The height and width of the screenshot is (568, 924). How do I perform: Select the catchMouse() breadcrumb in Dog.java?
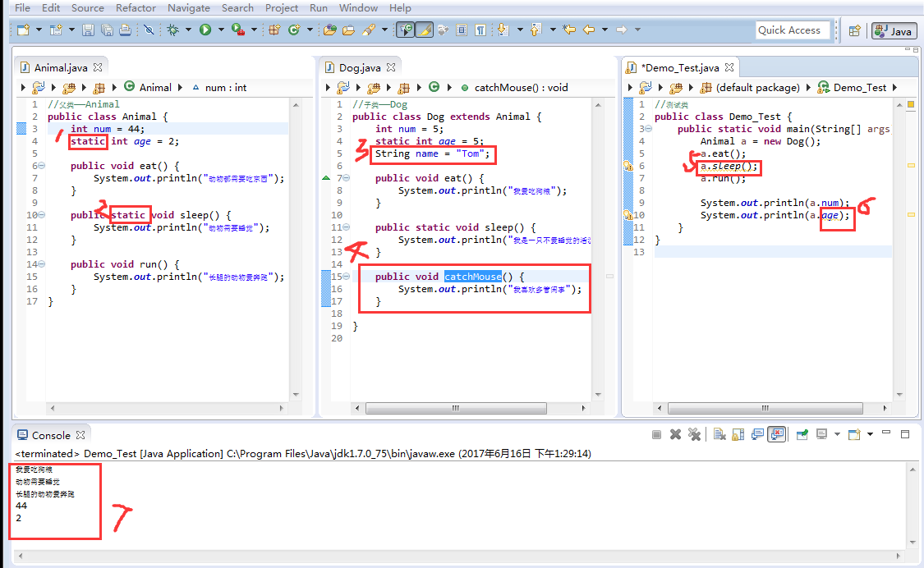pos(514,87)
